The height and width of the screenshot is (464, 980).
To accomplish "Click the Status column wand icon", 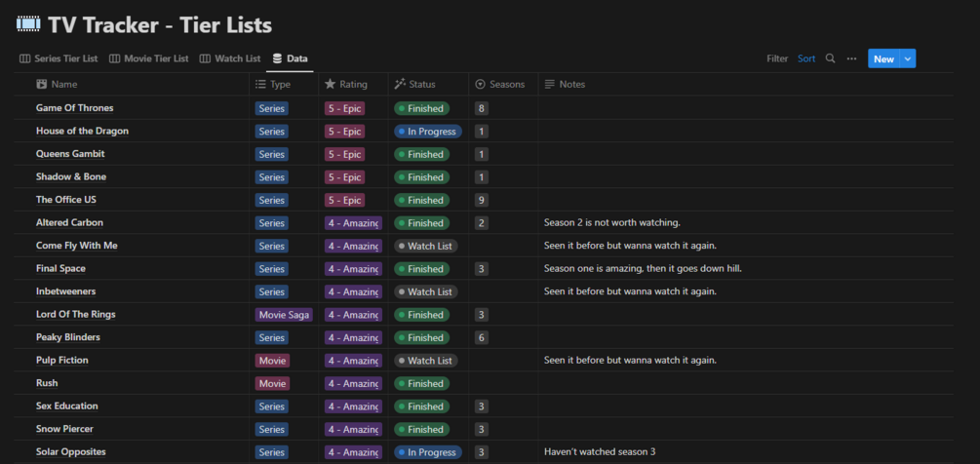I will pyautogui.click(x=400, y=84).
